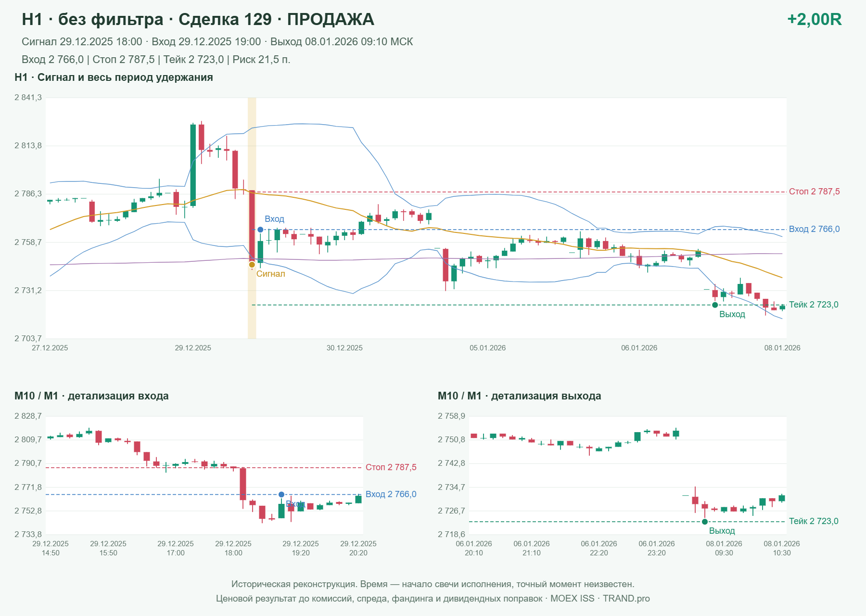Click the 'Сигнал 29.12.2025 18:00' subtitle line
The height and width of the screenshot is (616, 866).
217,42
